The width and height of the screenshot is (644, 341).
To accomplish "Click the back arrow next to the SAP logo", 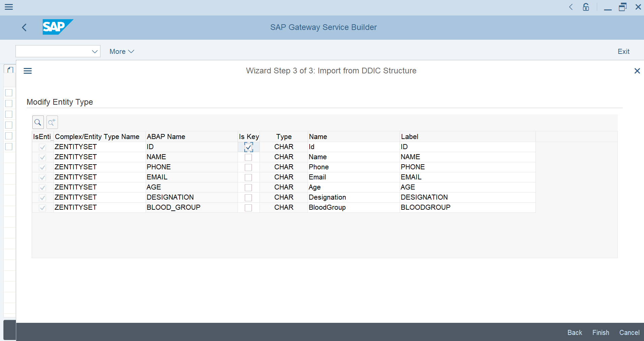I will click(x=24, y=27).
